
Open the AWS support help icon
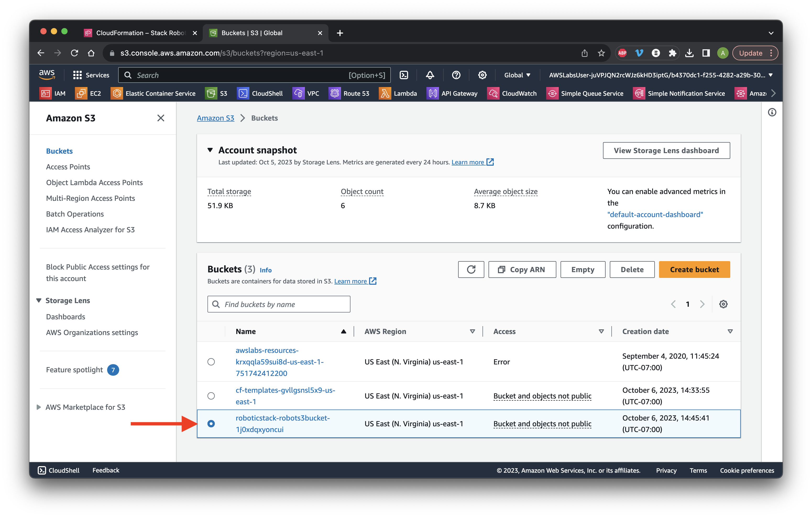(456, 75)
